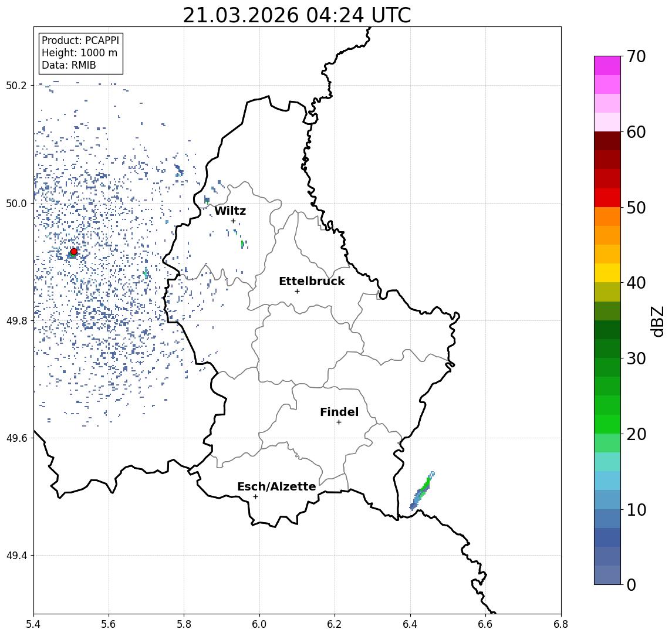The width and height of the screenshot is (672, 636).
Task: Click the 'Product: PCAPPI' text in the info box
Action: point(80,40)
